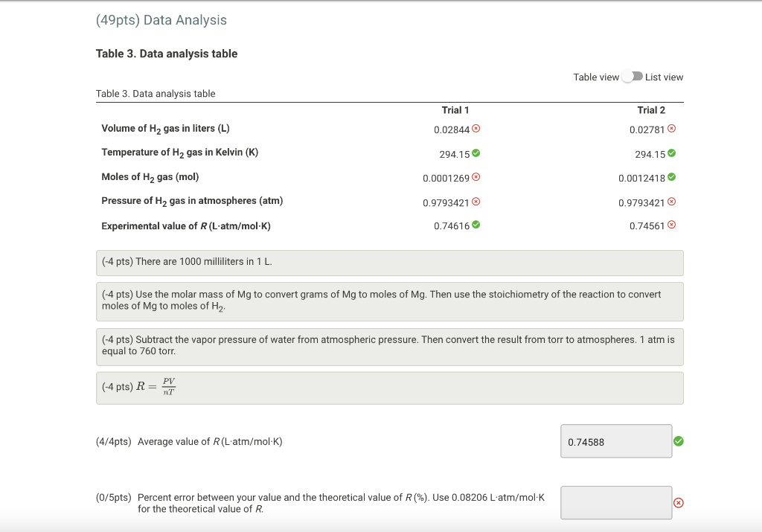Viewport: 762px width, 532px height.
Task: Click the red X beside Trial 2 pressure value
Action: click(x=672, y=200)
